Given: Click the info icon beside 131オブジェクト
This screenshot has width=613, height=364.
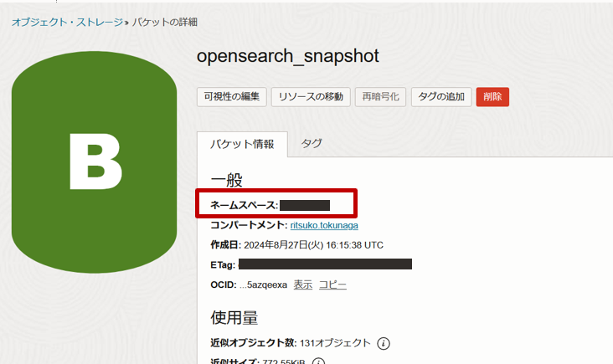Looking at the screenshot, I should point(384,343).
